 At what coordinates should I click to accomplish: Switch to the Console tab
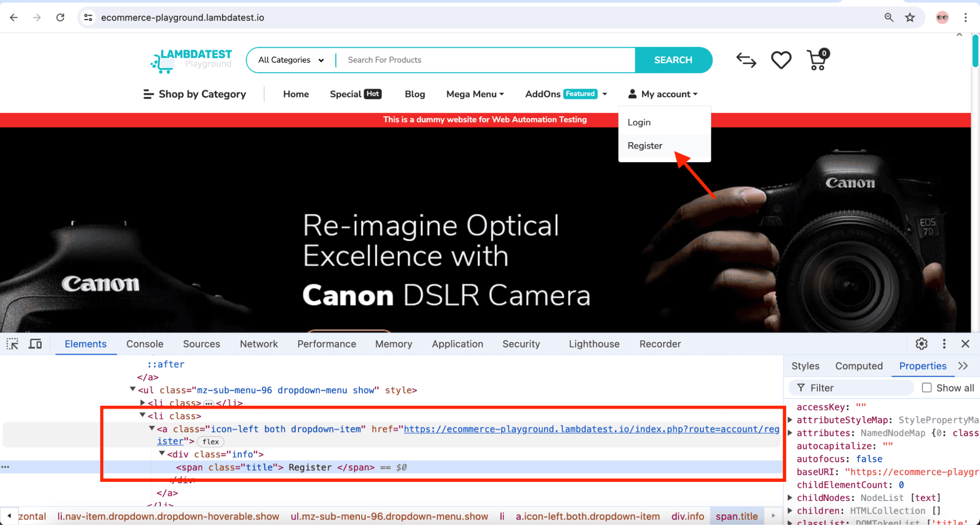click(x=145, y=344)
